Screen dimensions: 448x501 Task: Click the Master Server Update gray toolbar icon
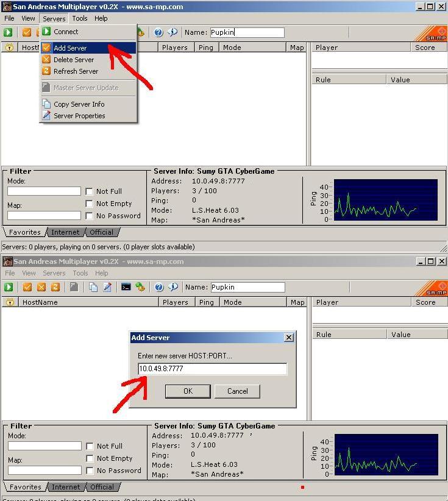(x=74, y=287)
